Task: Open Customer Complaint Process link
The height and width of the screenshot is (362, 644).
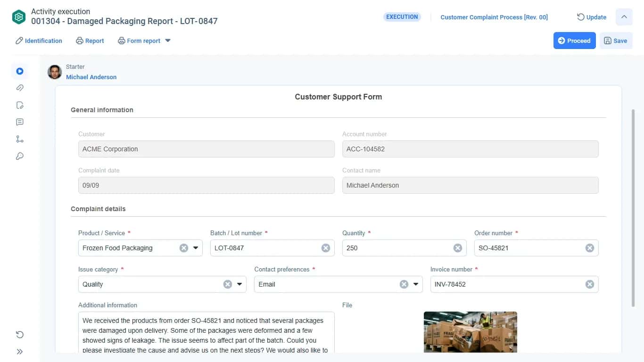Action: (x=494, y=17)
